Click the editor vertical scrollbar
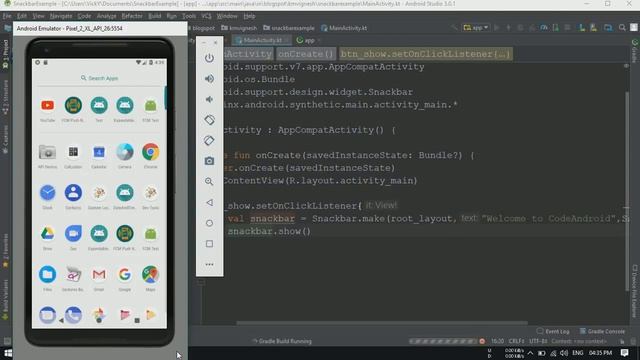This screenshot has height=360, width=640. tap(627, 192)
